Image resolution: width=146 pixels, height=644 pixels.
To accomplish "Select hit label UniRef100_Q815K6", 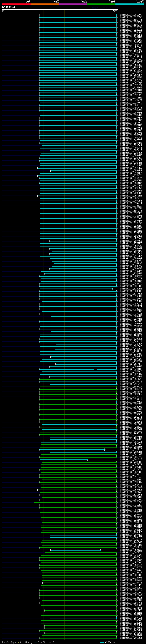I will pos(131,610).
